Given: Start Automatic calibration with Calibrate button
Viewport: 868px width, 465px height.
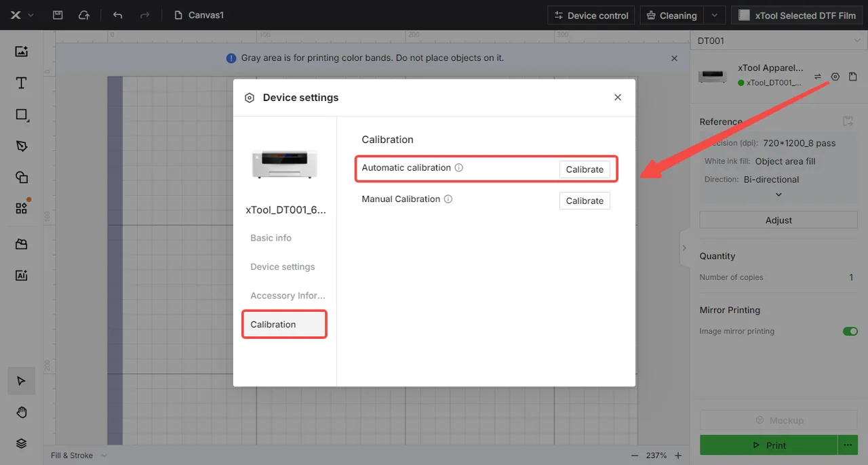Looking at the screenshot, I should [x=585, y=169].
